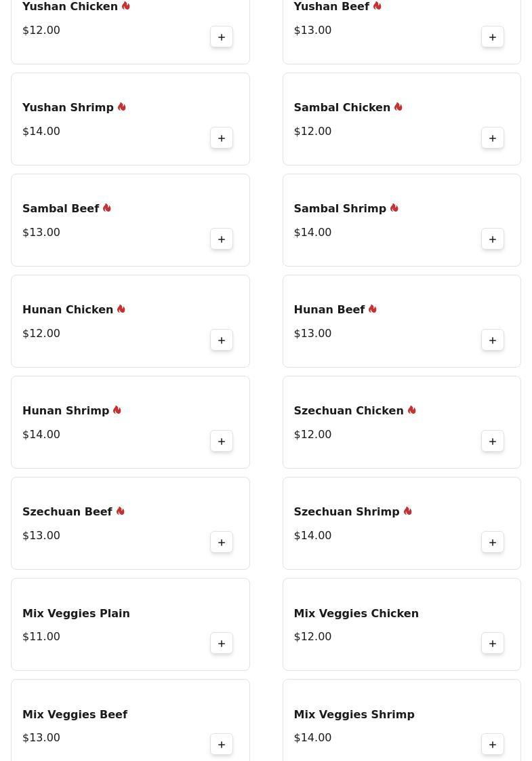Add Hunan Shrimp using plus button
This screenshot has width=532, height=761.
click(222, 442)
